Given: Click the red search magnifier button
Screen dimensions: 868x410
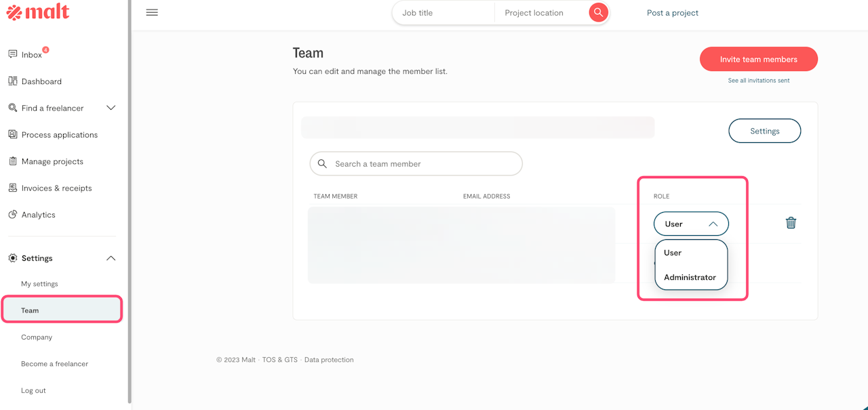Looking at the screenshot, I should coord(598,13).
